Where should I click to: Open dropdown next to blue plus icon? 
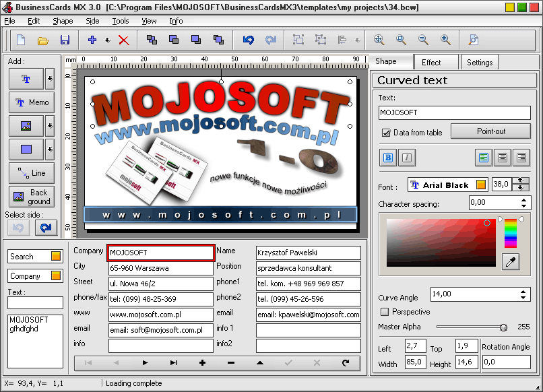[x=108, y=40]
